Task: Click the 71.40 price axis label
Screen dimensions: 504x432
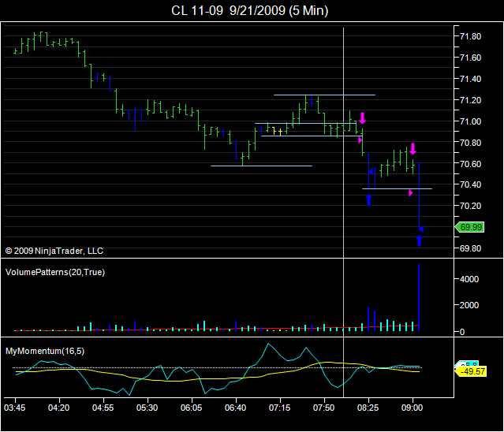Action: tap(470, 79)
